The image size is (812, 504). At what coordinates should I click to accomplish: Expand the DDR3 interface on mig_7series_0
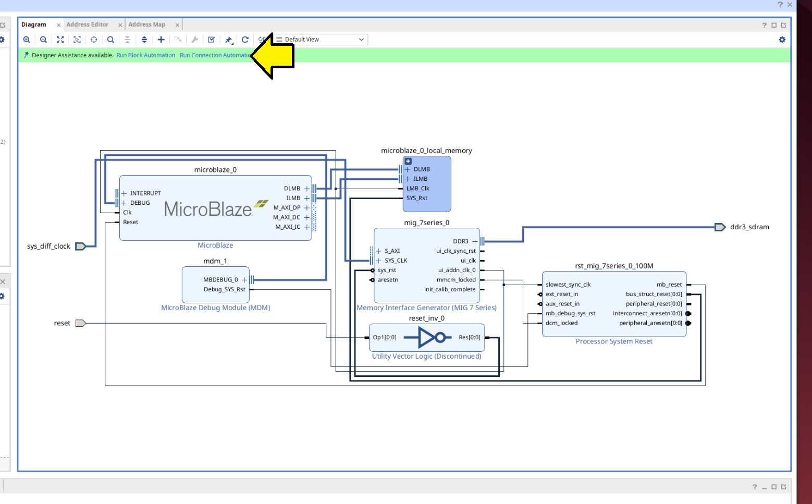[x=475, y=241]
